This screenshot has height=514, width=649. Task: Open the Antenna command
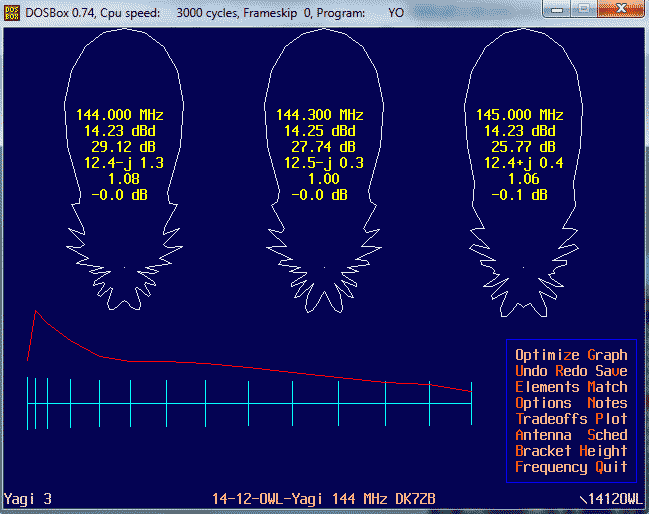point(543,435)
